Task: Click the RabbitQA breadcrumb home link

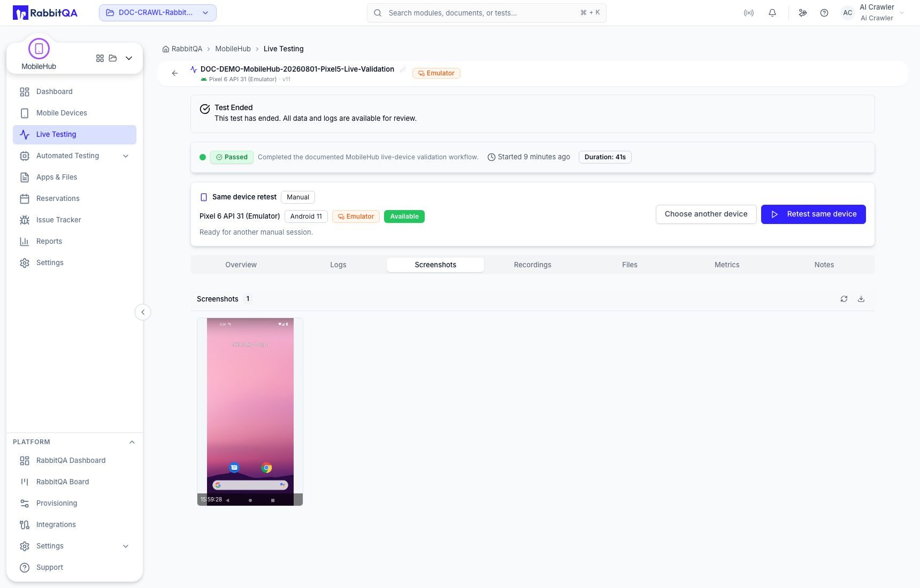Action: point(182,49)
